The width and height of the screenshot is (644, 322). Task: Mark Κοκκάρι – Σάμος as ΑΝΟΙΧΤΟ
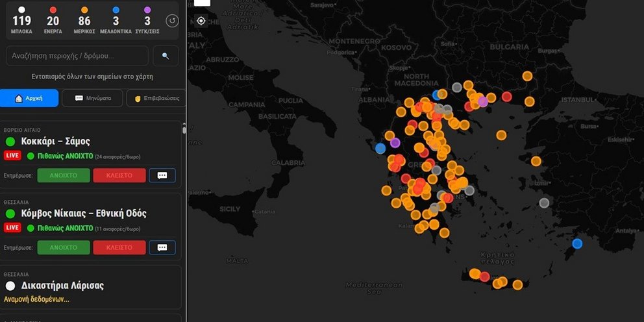point(64,175)
